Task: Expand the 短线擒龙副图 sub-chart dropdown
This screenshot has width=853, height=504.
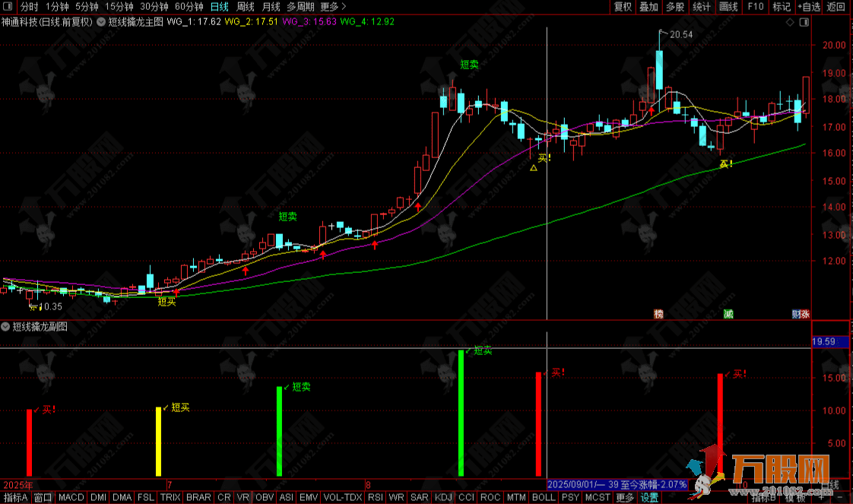Action: click(7, 327)
